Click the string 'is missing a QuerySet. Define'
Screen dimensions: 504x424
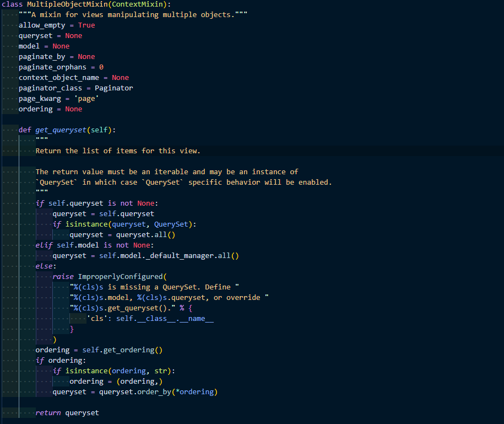[154, 287]
